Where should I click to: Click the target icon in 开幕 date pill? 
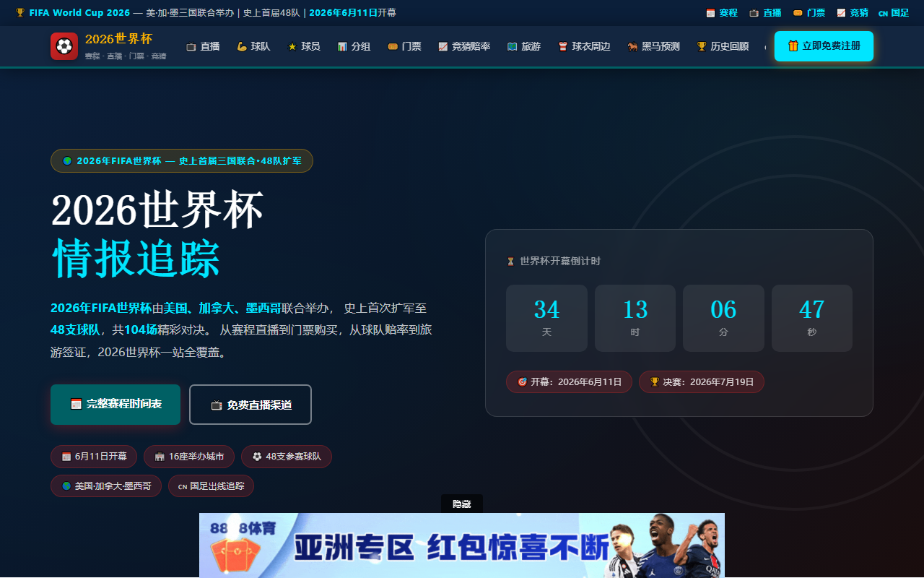coord(522,381)
